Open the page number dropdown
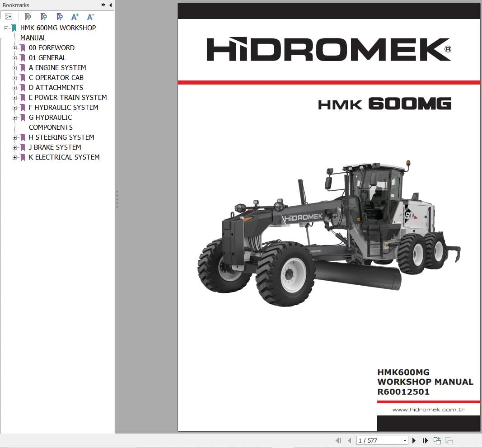Image resolution: width=482 pixels, height=448 pixels. [404, 440]
